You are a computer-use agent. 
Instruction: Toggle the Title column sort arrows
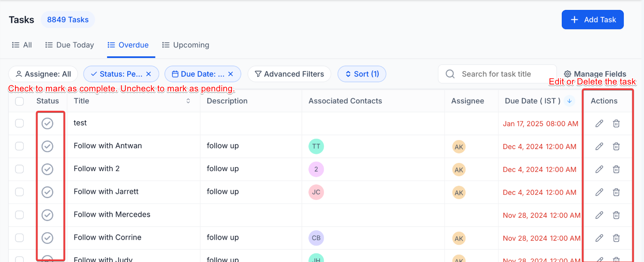[188, 101]
